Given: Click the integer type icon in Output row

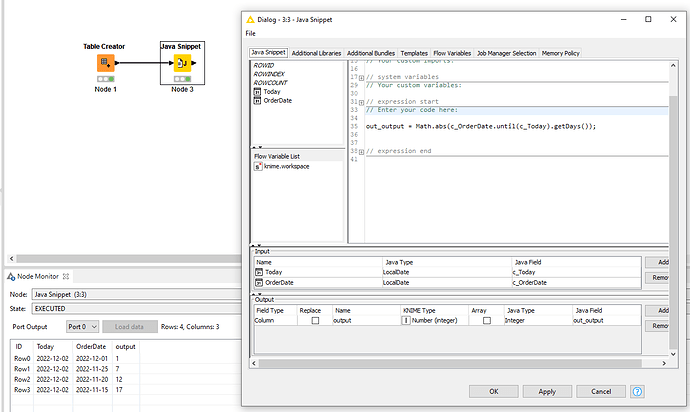Looking at the screenshot, I should coord(406,320).
